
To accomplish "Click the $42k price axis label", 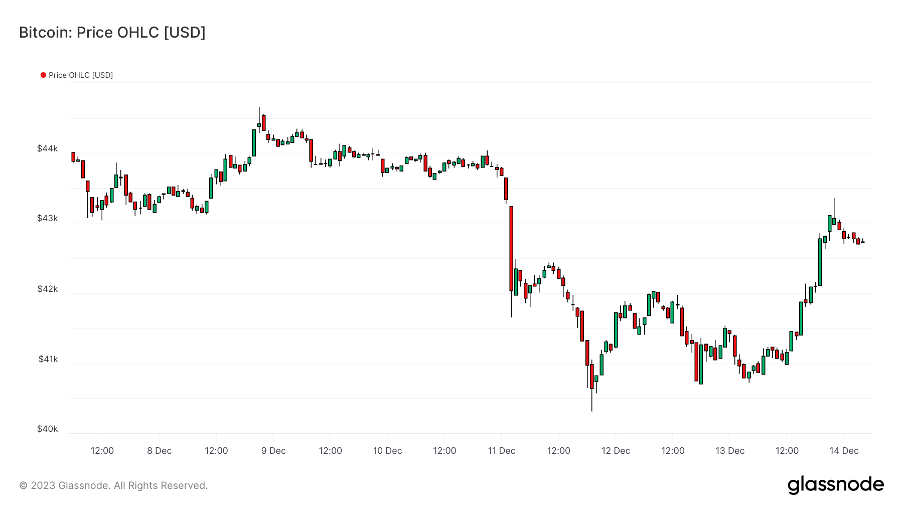I will click(47, 289).
